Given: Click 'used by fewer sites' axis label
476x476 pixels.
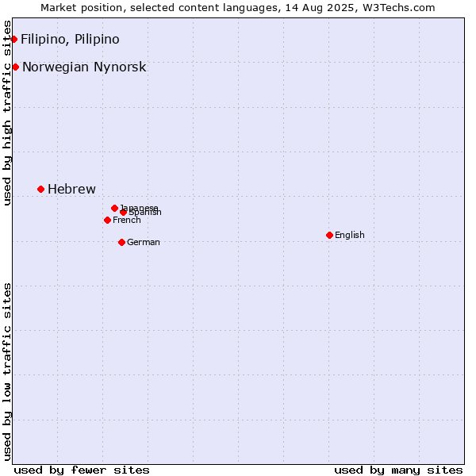Looking at the screenshot, I should [x=82, y=470].
